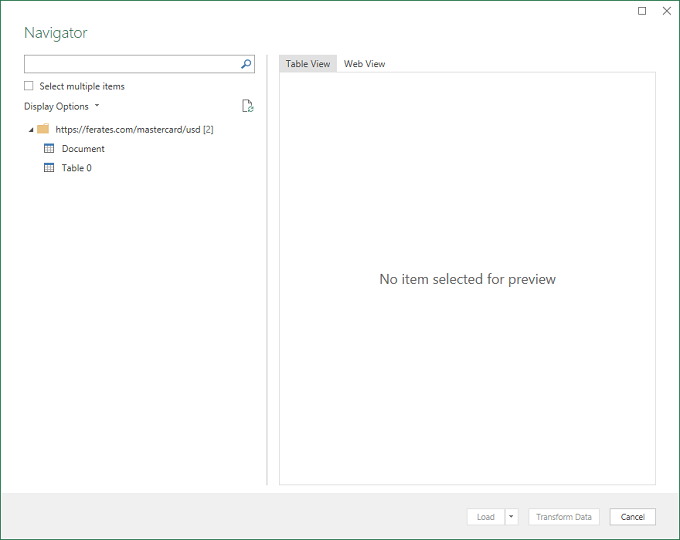Click the table icon beside Document
Viewport: 680px width, 540px height.
[49, 148]
